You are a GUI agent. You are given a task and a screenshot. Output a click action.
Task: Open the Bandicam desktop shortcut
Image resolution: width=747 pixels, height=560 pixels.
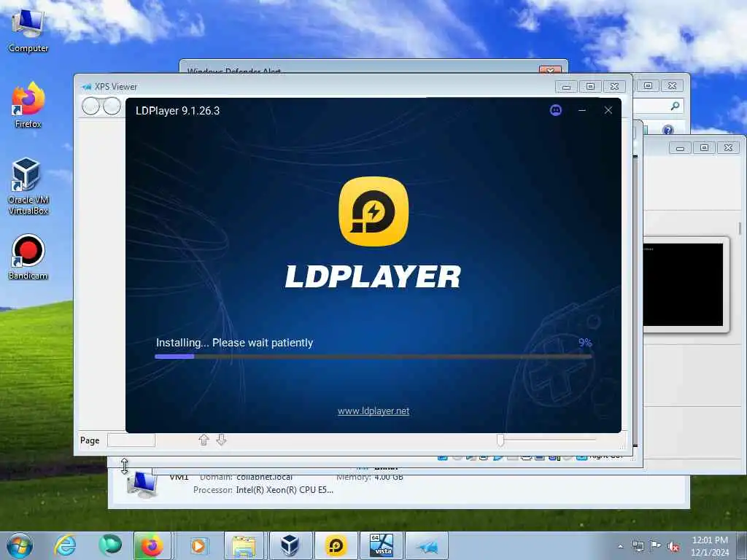pos(28,257)
